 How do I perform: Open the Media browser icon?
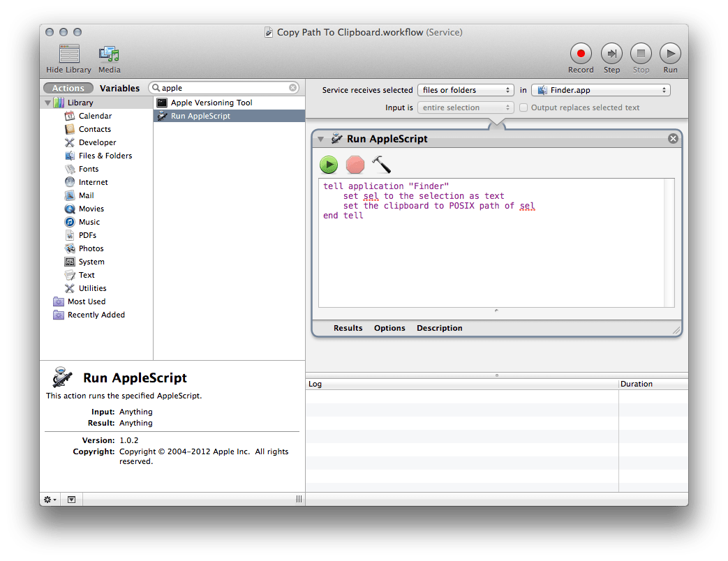(x=109, y=54)
